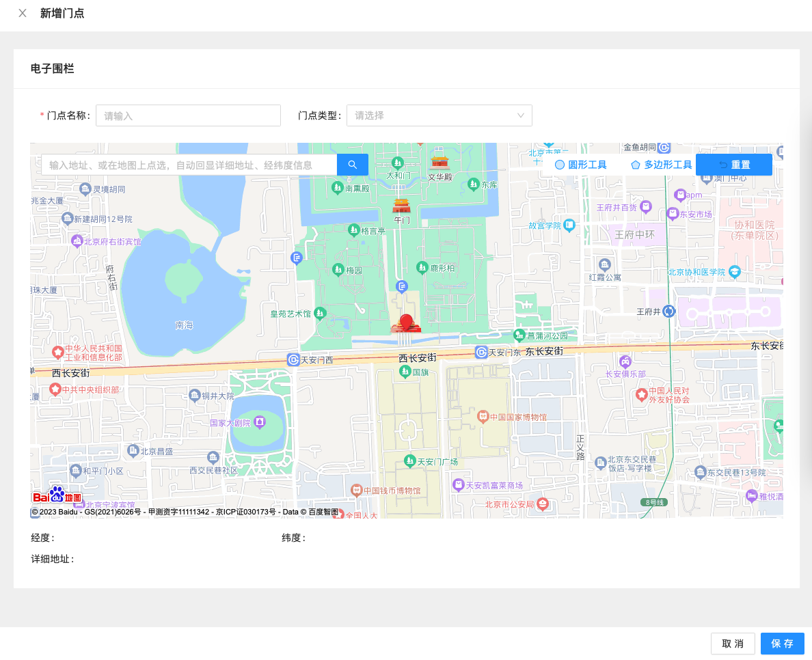Click the 天安门西 subway station icon
Viewport: 812px width, 660px height.
(x=294, y=359)
